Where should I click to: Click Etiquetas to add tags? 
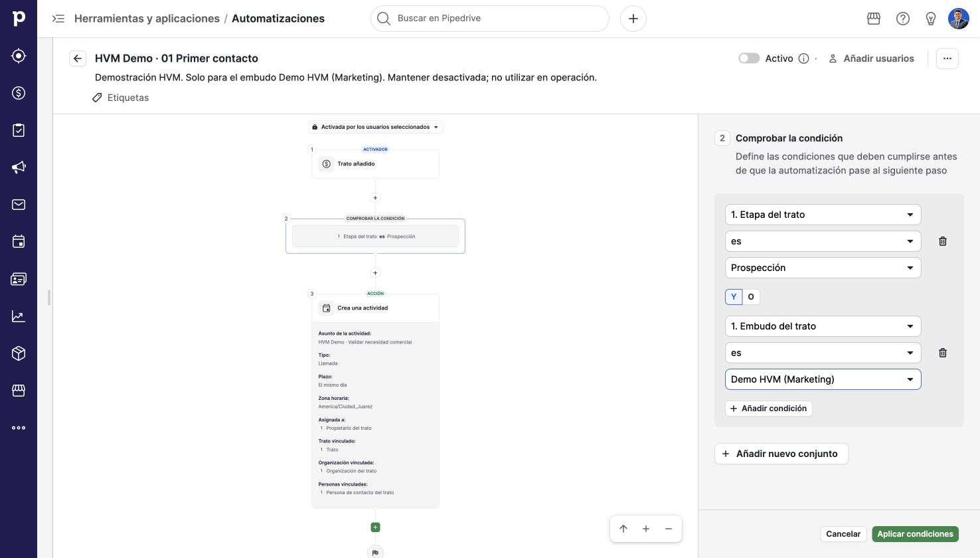(120, 98)
